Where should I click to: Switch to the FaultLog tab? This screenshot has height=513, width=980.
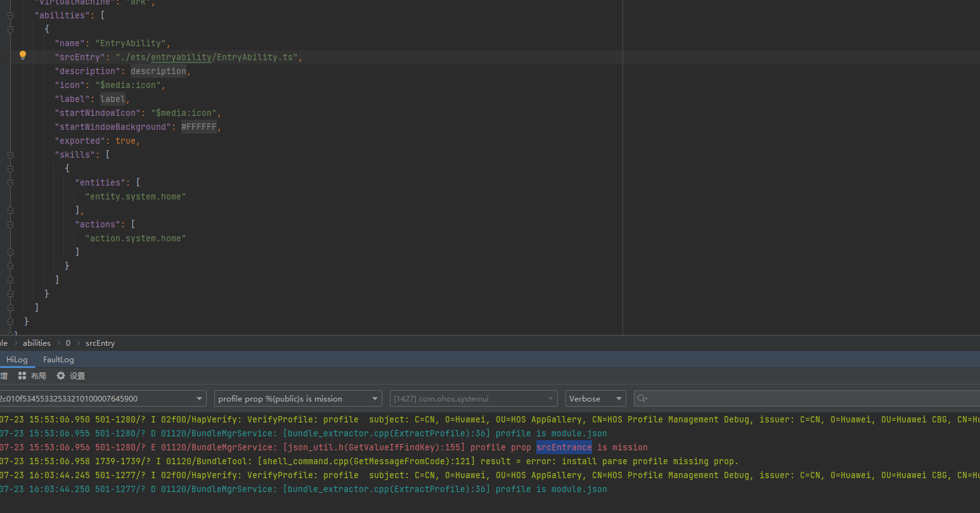pos(58,359)
